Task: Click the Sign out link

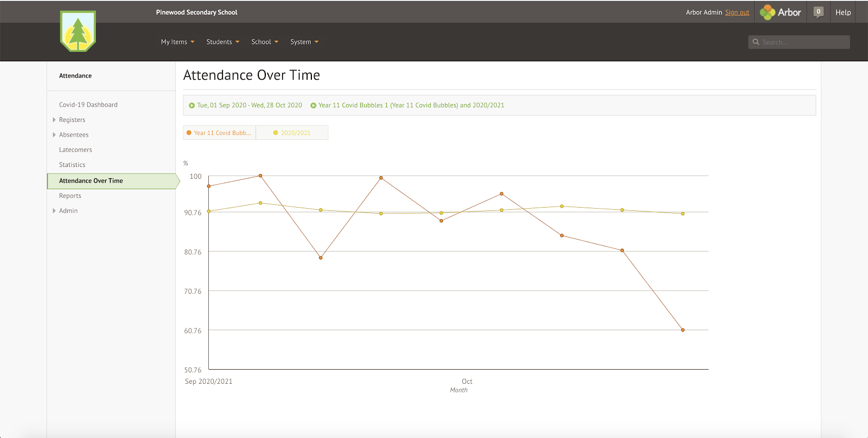Action: [x=737, y=12]
